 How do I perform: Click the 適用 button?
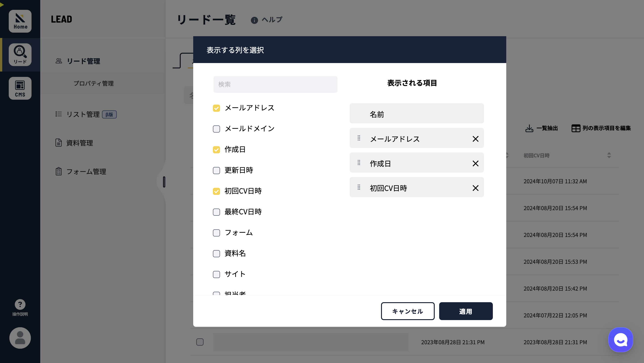[466, 311]
